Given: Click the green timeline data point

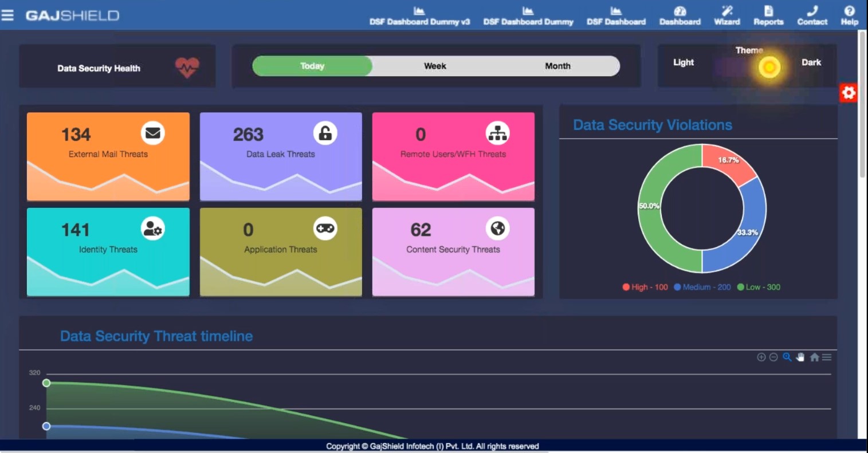Looking at the screenshot, I should pos(46,383).
